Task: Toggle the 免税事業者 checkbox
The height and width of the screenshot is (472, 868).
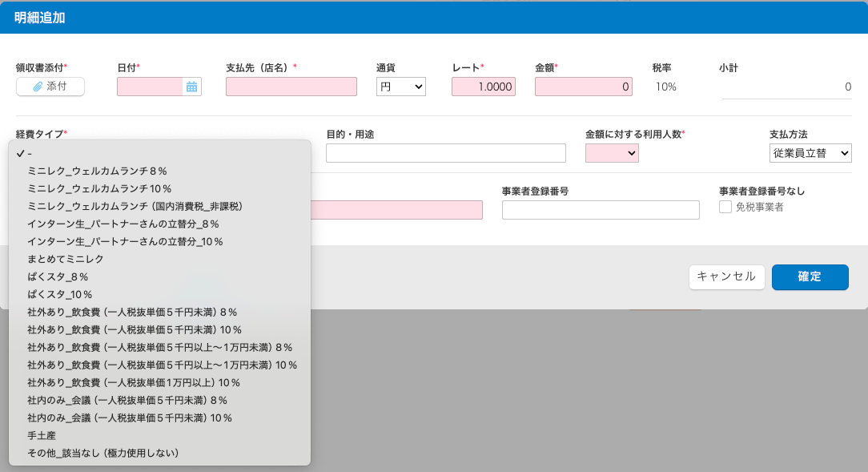Action: [x=725, y=207]
